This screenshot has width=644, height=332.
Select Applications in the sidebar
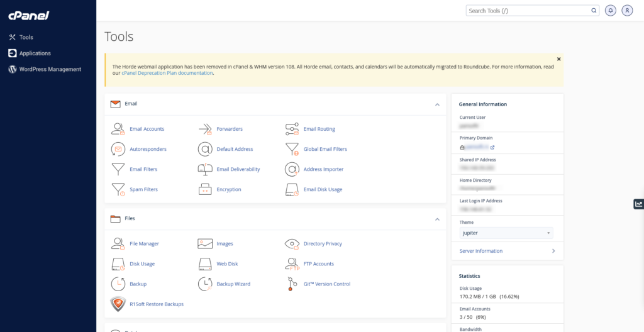click(35, 53)
